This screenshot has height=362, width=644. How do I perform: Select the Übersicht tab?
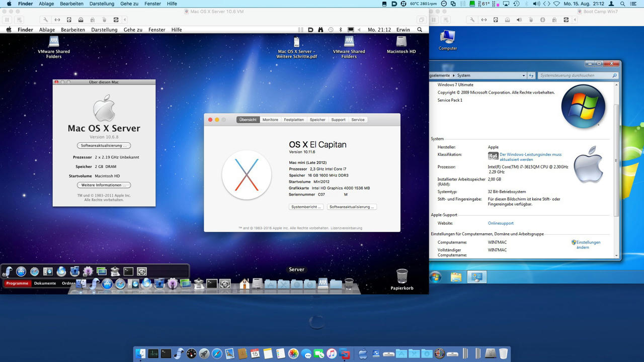pyautogui.click(x=248, y=120)
